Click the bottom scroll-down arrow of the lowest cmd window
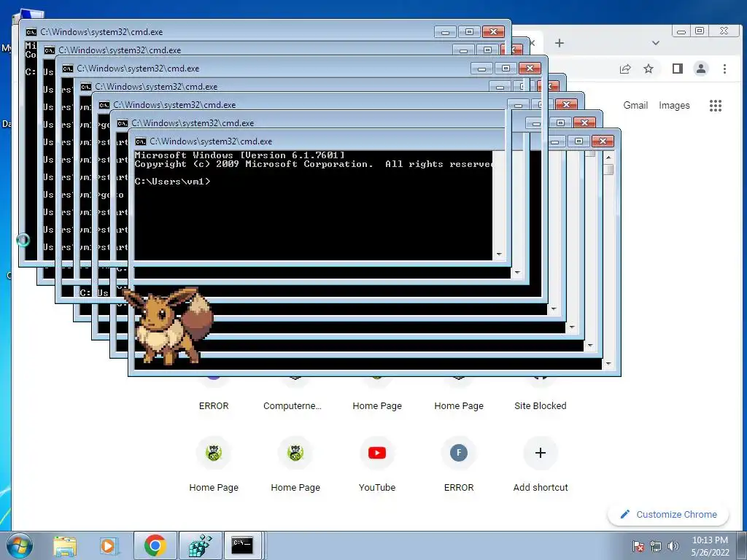 (608, 365)
